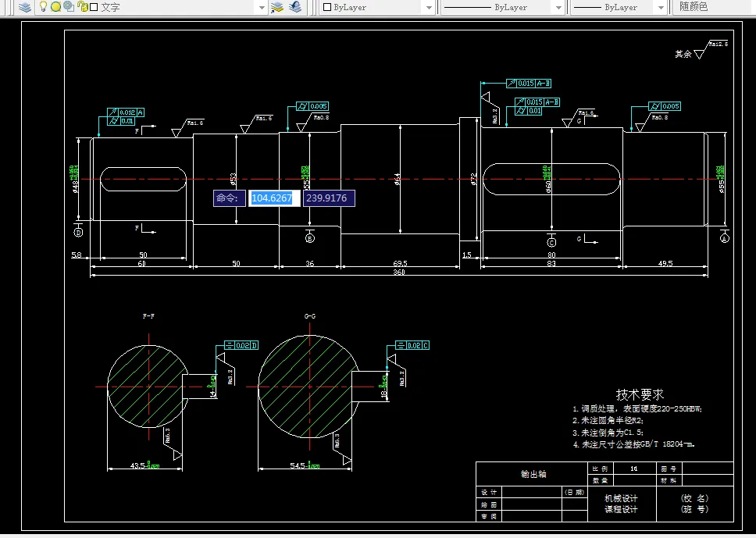Select the 54.5 section dimension

tap(305, 465)
